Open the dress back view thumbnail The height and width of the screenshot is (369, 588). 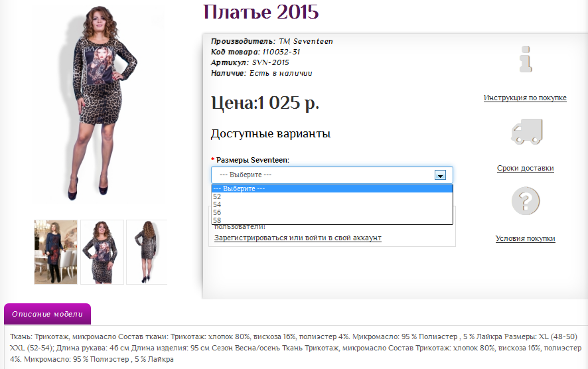click(147, 252)
